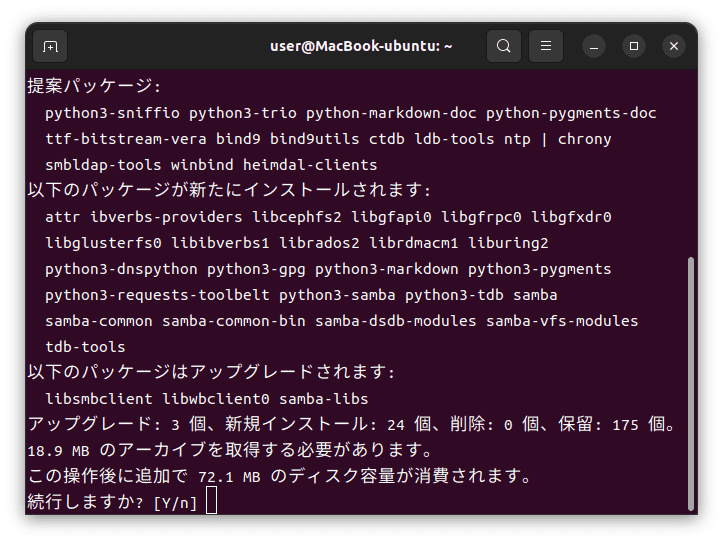Click the window title user@MacBook-ubuntu
This screenshot has height=543, width=723.
[361, 46]
